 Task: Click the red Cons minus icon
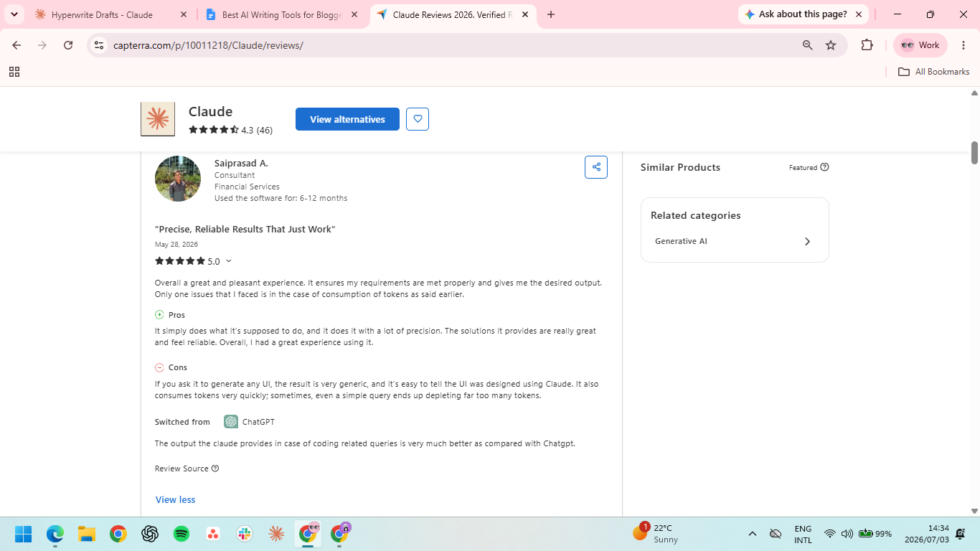point(159,367)
